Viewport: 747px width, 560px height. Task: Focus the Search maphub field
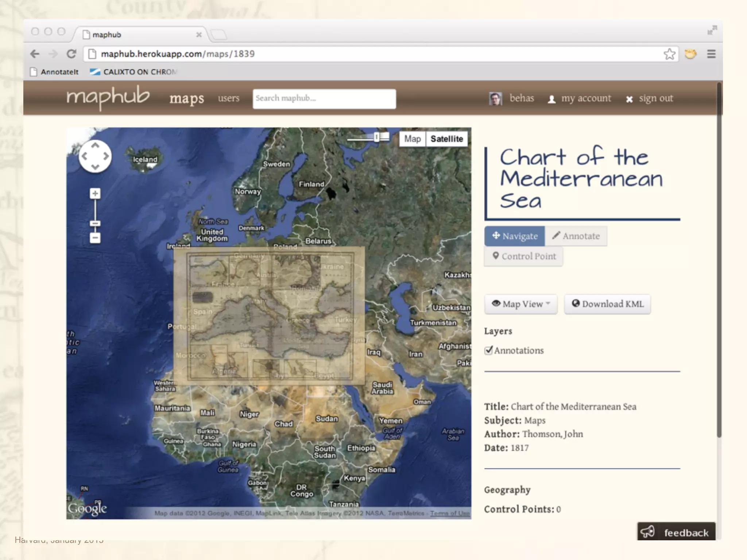[324, 99]
